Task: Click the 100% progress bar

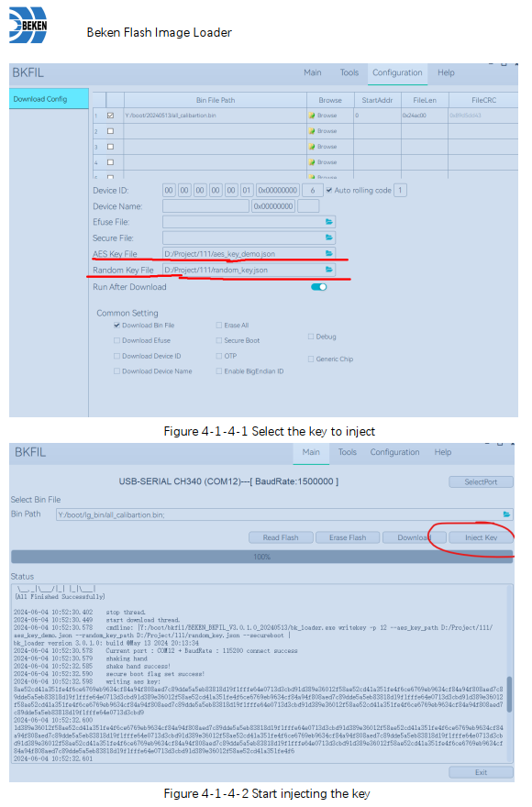Action: 261,557
